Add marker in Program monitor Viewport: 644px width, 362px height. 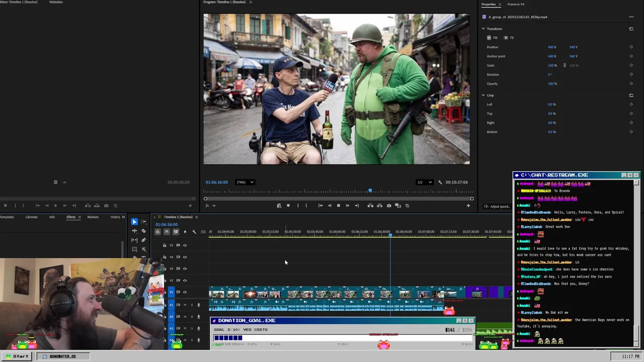[288, 206]
